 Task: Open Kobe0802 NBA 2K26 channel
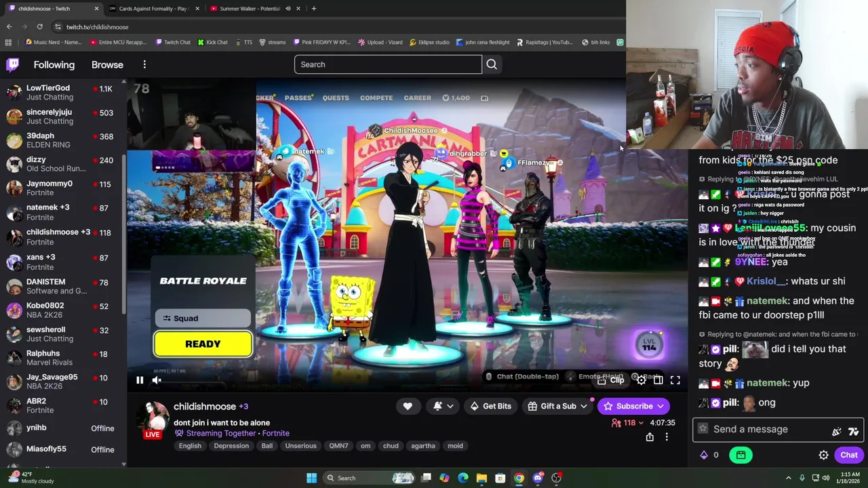[x=62, y=310]
